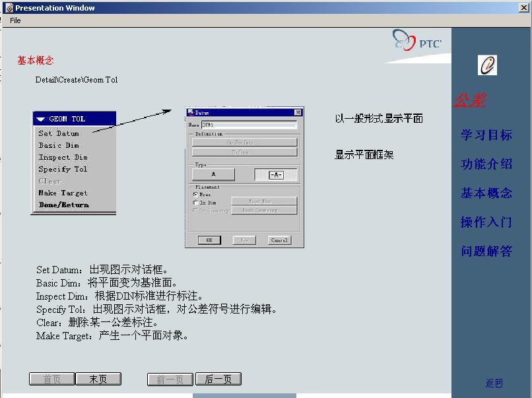Open the 操作入门 section link
This screenshot has height=398, width=532.
click(486, 222)
